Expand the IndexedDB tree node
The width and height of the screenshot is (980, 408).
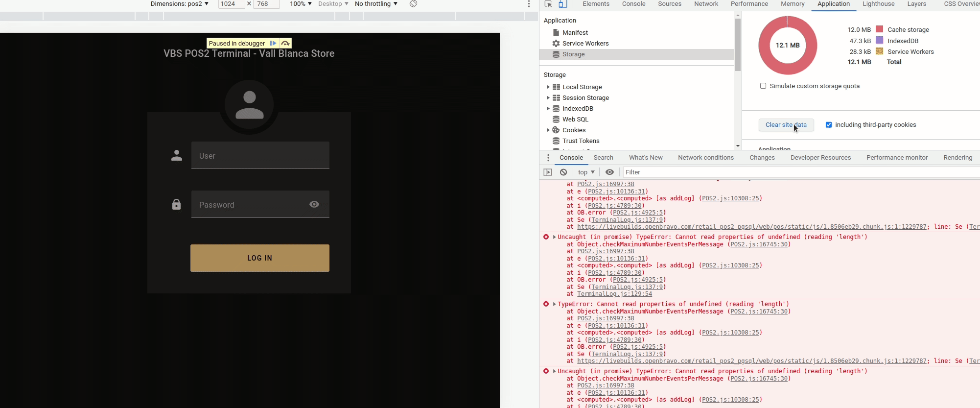point(548,109)
